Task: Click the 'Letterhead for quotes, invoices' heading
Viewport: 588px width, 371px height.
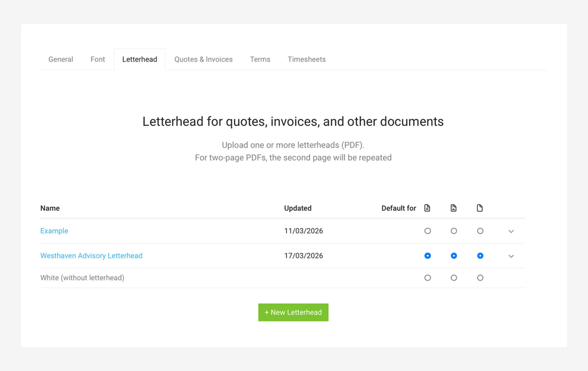Action: point(293,121)
